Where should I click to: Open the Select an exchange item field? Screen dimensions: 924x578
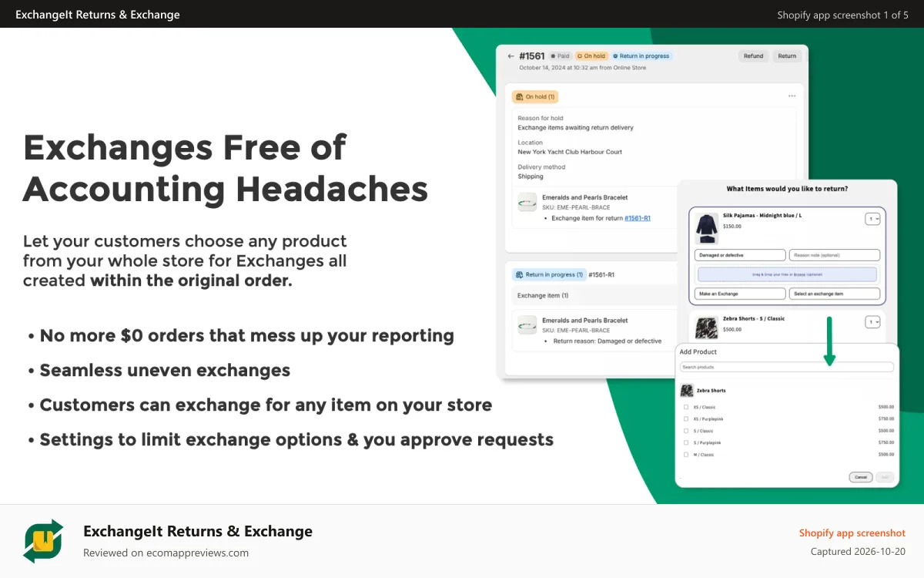point(835,294)
